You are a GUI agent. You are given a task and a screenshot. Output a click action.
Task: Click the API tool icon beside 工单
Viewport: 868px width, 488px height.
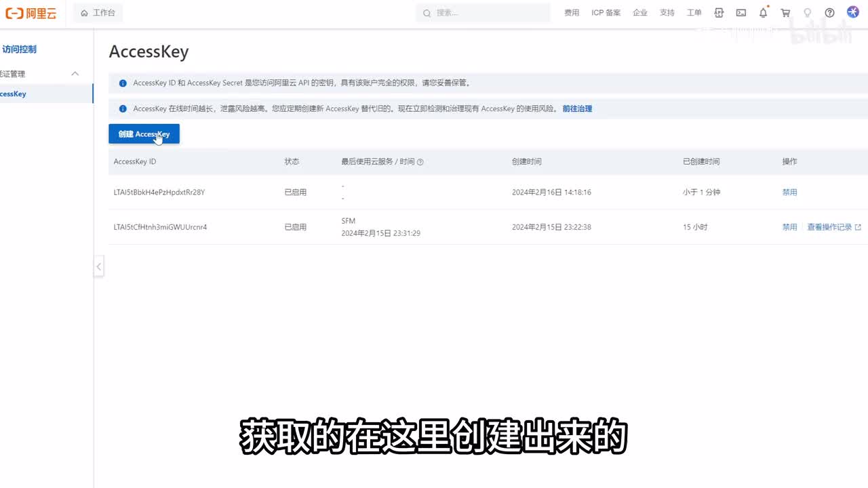coord(719,13)
